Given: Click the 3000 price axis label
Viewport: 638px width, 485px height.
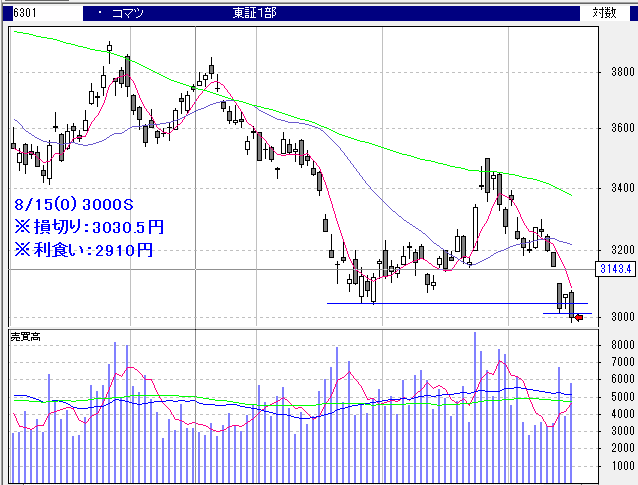Looking at the screenshot, I should click(x=620, y=318).
